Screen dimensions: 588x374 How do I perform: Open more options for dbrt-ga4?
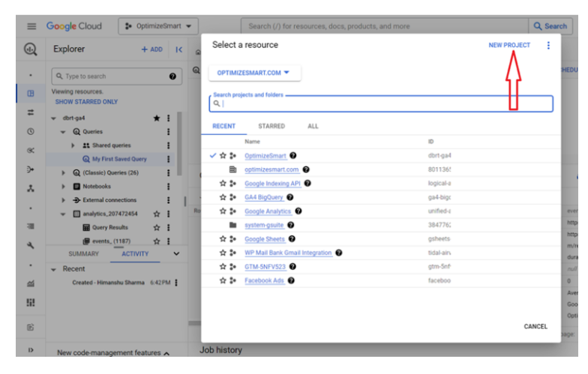tap(168, 118)
